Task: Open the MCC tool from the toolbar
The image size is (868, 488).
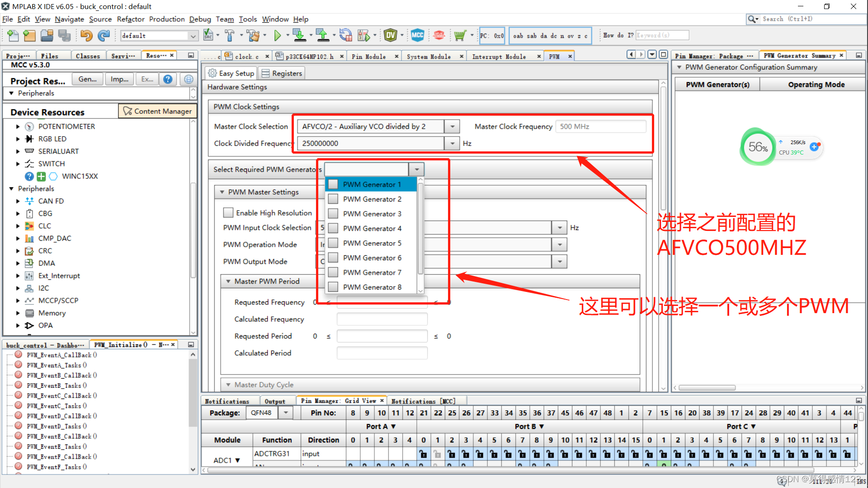Action: coord(418,35)
